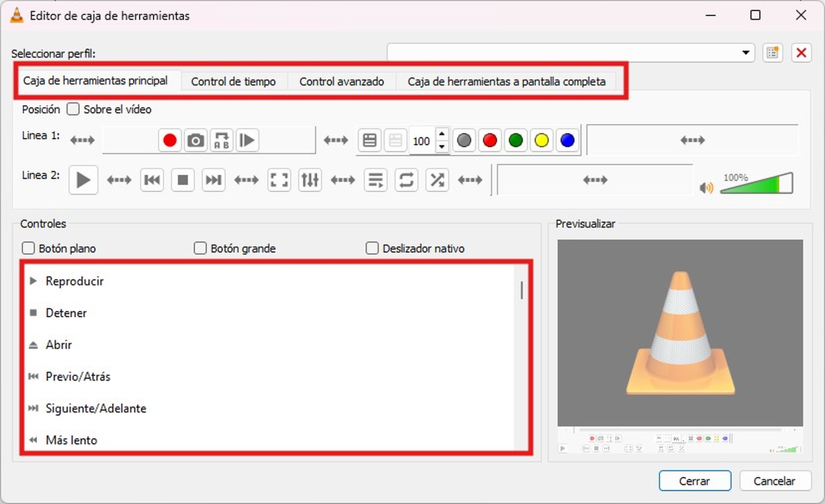Click the teletext activation icon
This screenshot has height=504, width=825.
(x=370, y=140)
